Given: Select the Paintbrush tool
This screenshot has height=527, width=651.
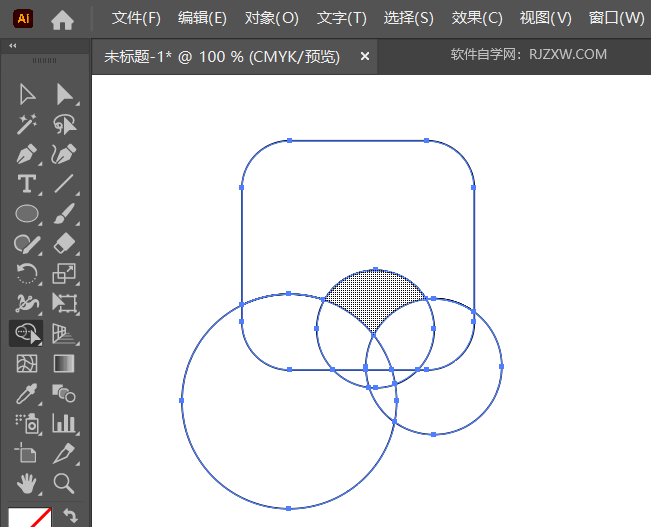Looking at the screenshot, I should tap(64, 214).
